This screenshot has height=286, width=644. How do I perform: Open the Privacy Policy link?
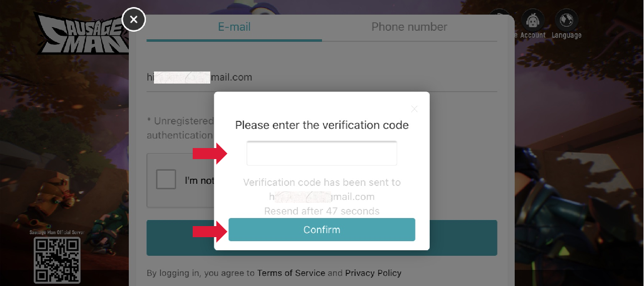(x=373, y=273)
